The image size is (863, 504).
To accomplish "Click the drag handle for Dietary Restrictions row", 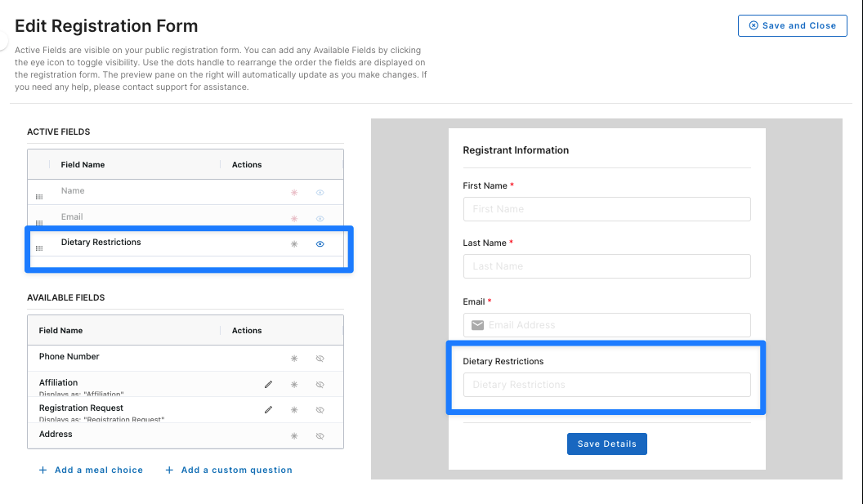I will (39, 248).
